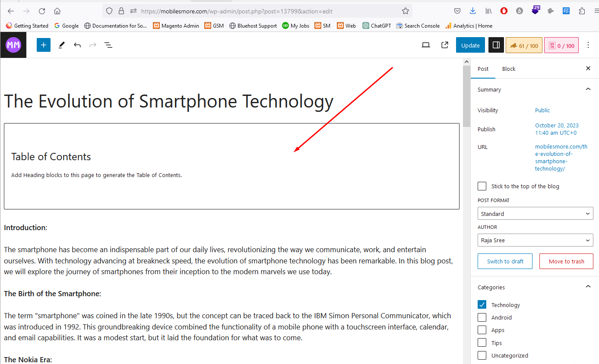Select the Table of Contents block heading
The height and width of the screenshot is (364, 599).
click(51, 157)
